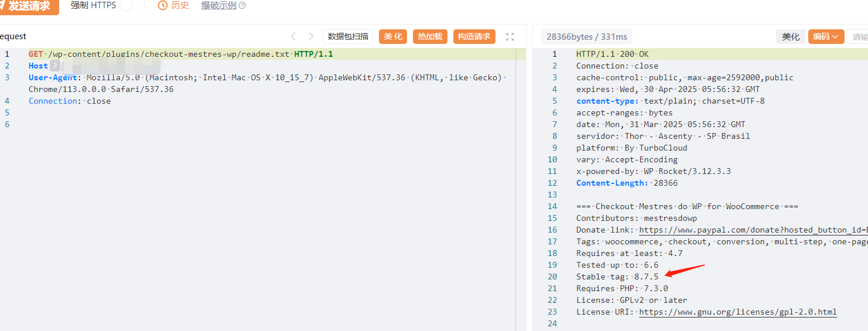Click the Tags: woocommerce, checkout line
Screen dimensions: 868x331
pos(722,241)
